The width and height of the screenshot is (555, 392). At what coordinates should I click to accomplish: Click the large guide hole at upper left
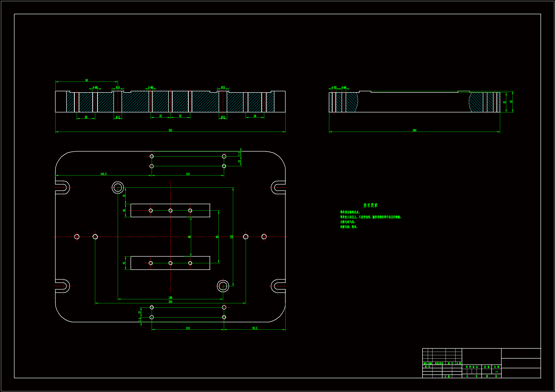click(x=118, y=187)
